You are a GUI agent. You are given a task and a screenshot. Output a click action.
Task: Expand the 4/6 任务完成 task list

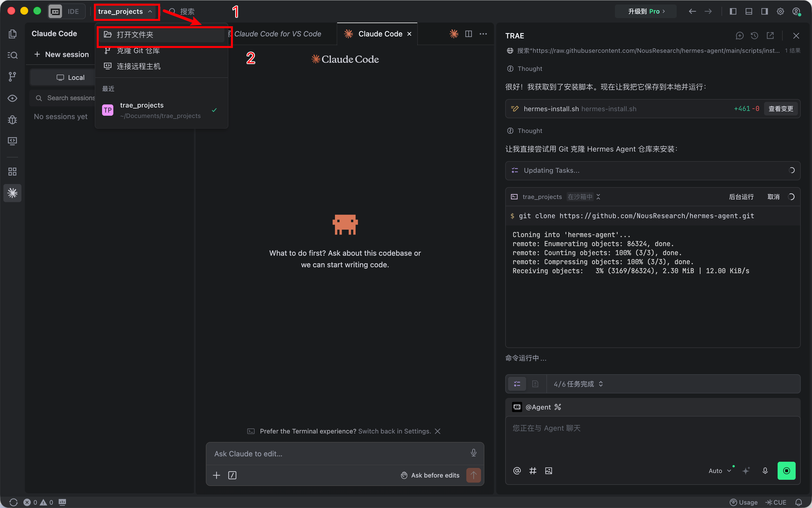tap(579, 384)
